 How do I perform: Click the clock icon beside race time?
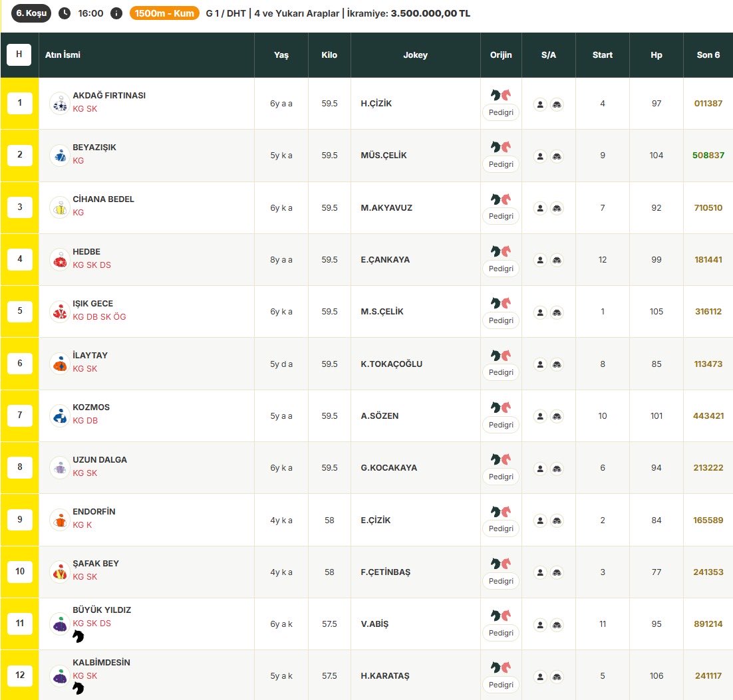65,13
